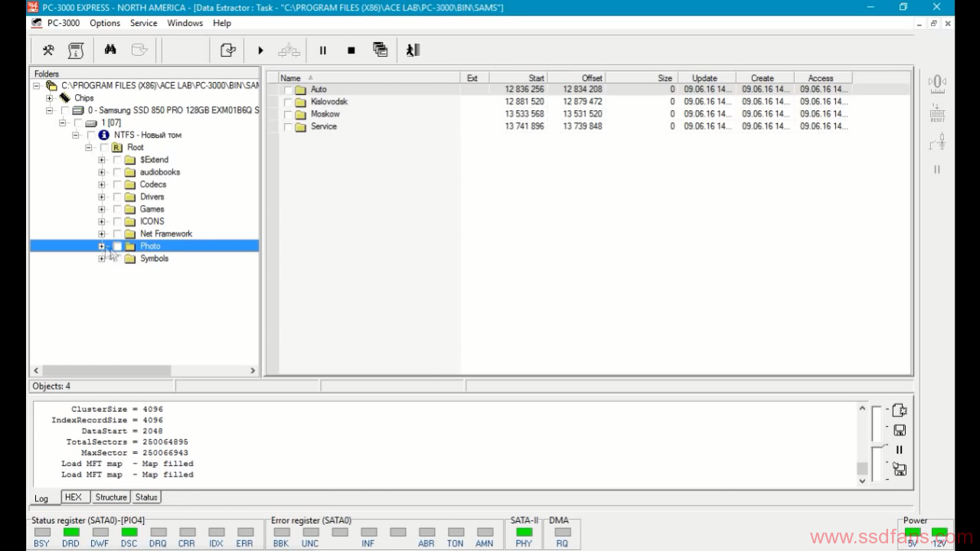Viewport: 980px width, 551px height.
Task: Click the save log floppy disk icon
Action: pyautogui.click(x=900, y=430)
